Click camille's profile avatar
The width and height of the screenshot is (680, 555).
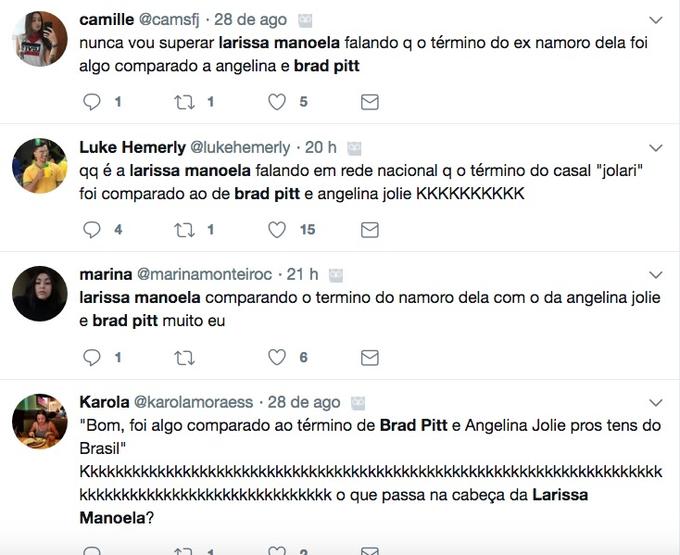[x=40, y=39]
